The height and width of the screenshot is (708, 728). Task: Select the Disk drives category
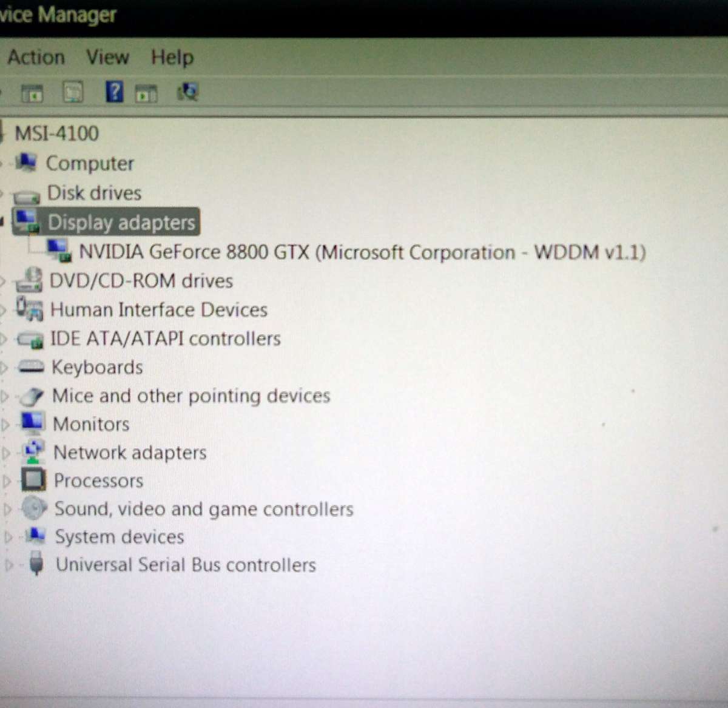pyautogui.click(x=94, y=193)
